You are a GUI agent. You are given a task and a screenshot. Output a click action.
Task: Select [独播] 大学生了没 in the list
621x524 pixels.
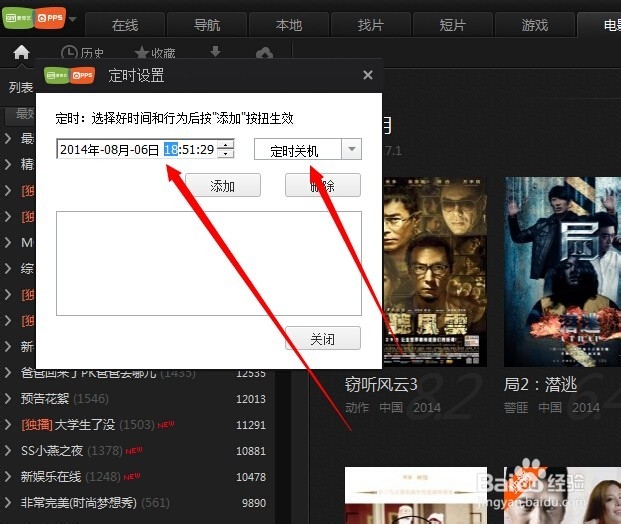(x=68, y=425)
